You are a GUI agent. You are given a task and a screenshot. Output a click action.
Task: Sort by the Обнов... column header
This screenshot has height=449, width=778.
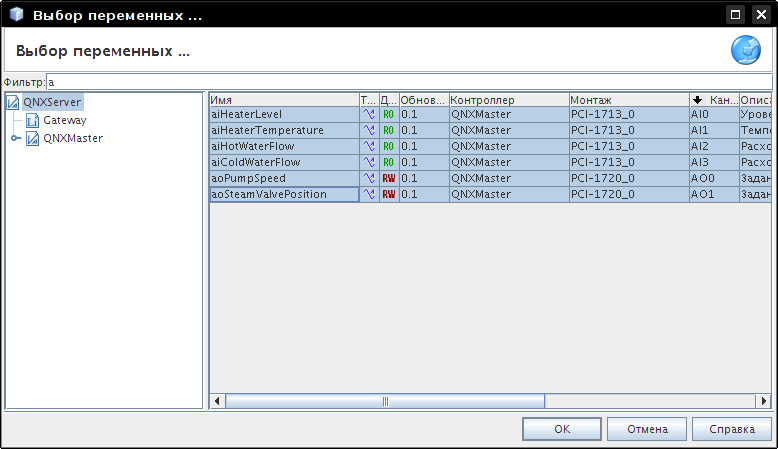[424, 100]
